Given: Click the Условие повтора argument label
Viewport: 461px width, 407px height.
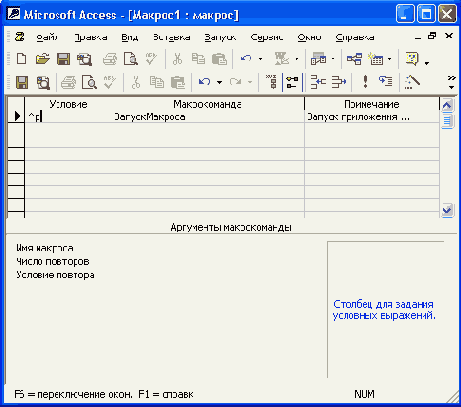Looking at the screenshot, I should click(55, 275).
